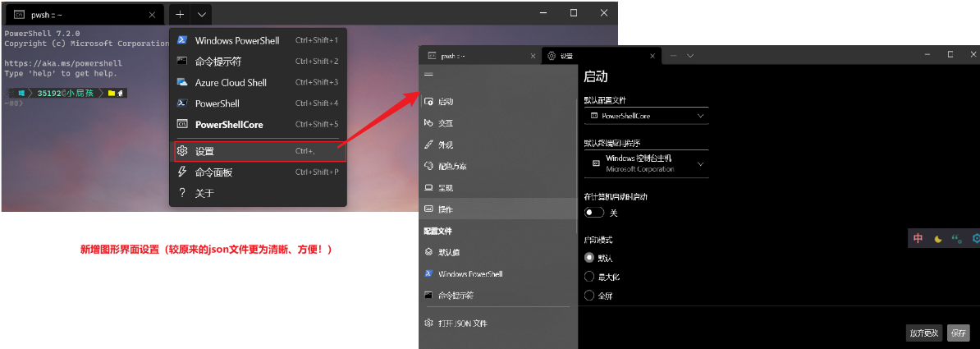Image resolution: width=980 pixels, height=349 pixels.
Task: Select 全屏 launch mode radio button
Action: (588, 295)
